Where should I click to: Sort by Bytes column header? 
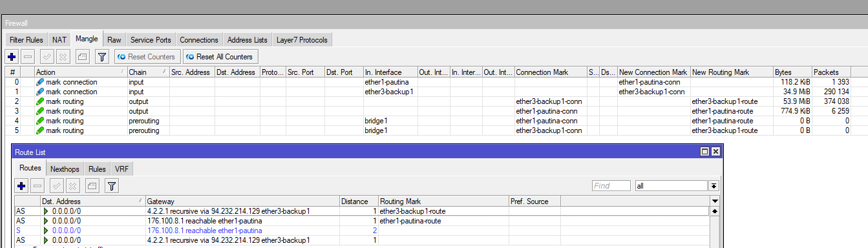click(x=792, y=72)
